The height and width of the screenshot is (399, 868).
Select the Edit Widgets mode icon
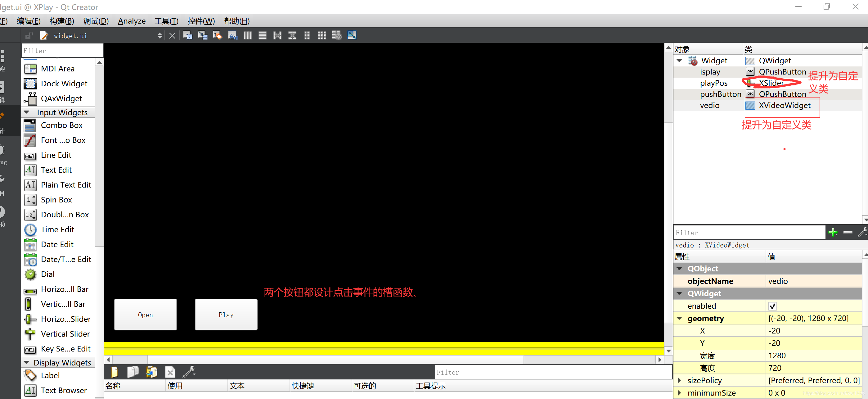(x=188, y=35)
